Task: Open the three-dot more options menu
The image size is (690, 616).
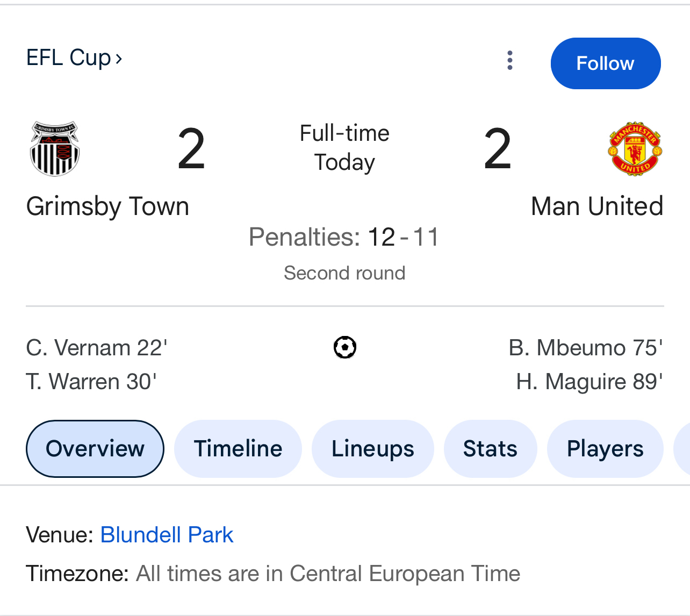Action: [510, 60]
